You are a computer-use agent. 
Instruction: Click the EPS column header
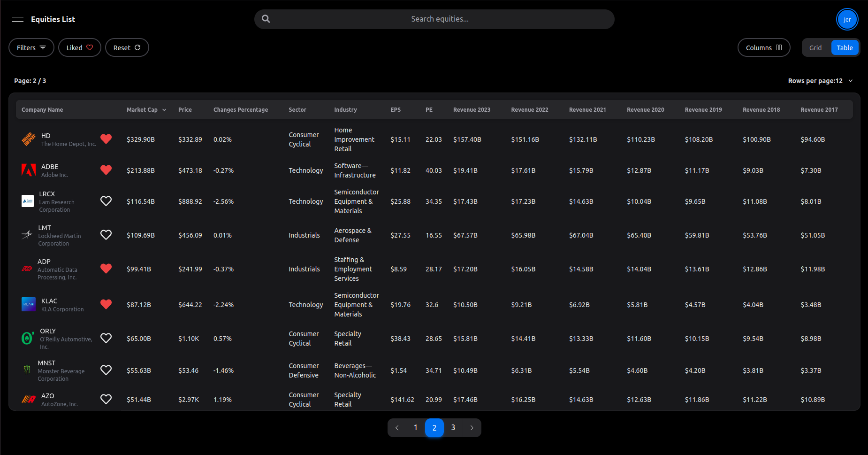[x=396, y=110]
